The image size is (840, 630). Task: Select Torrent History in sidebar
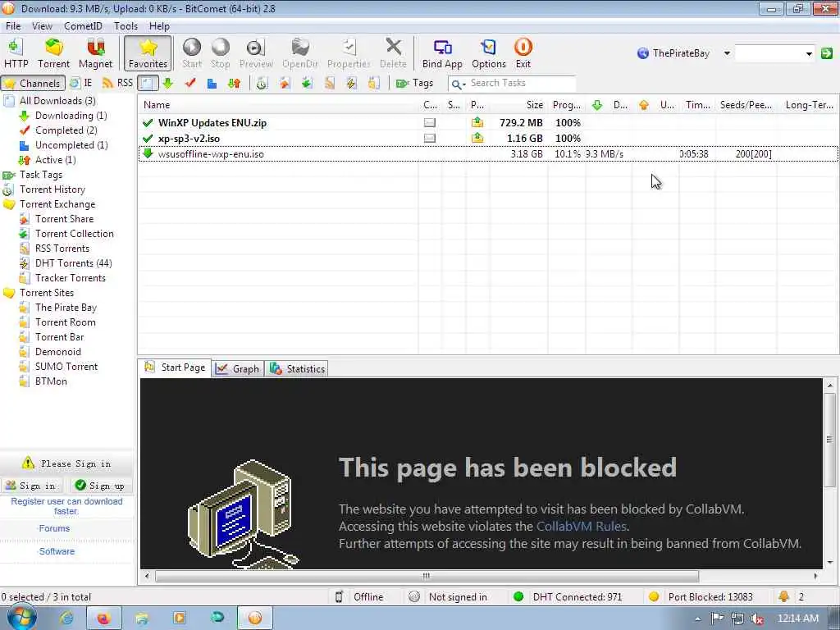[x=52, y=189]
